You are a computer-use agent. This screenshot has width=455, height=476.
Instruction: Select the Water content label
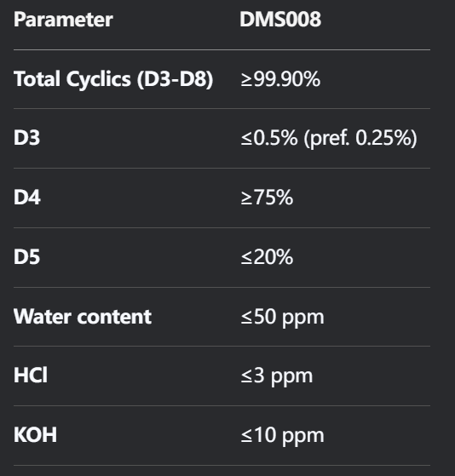pos(83,317)
